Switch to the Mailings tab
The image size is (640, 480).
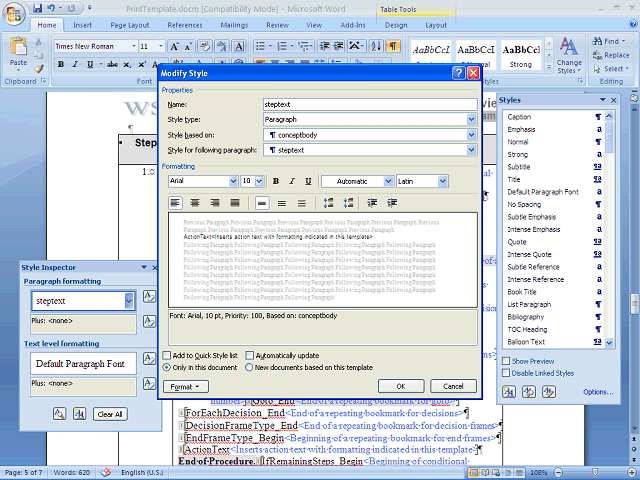point(234,25)
